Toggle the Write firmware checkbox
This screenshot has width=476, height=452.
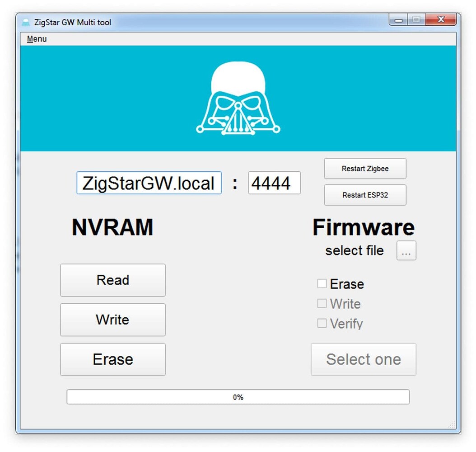pyautogui.click(x=322, y=303)
